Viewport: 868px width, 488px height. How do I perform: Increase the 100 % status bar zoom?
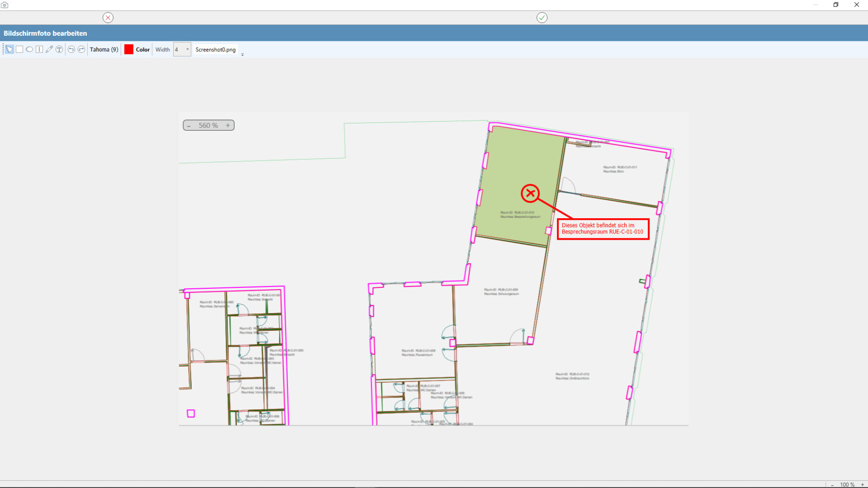[862, 485]
